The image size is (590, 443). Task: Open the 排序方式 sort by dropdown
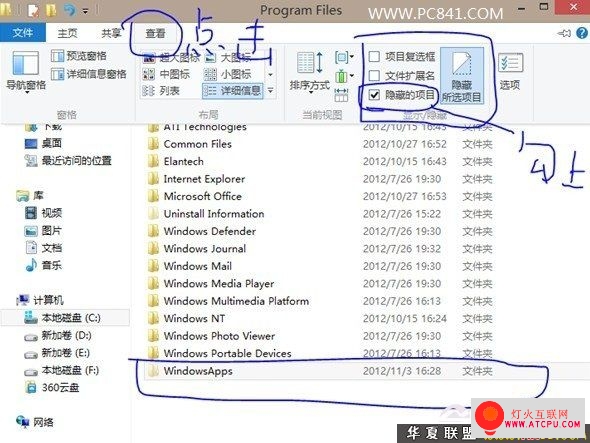[310, 73]
